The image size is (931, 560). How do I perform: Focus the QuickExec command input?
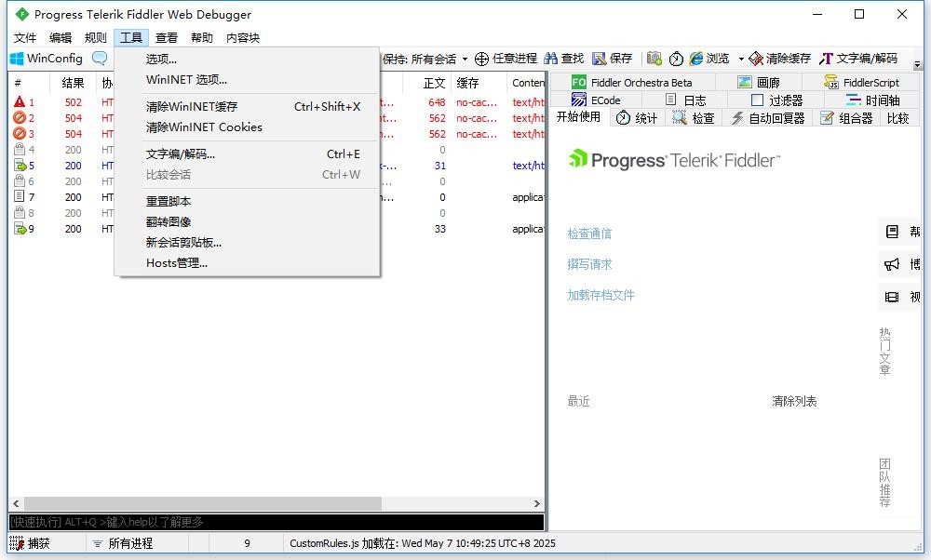pos(277,522)
